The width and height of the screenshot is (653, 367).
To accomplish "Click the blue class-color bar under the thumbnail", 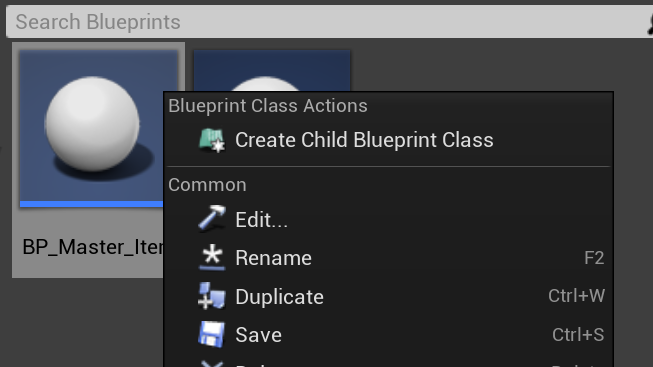I will pyautogui.click(x=92, y=204).
